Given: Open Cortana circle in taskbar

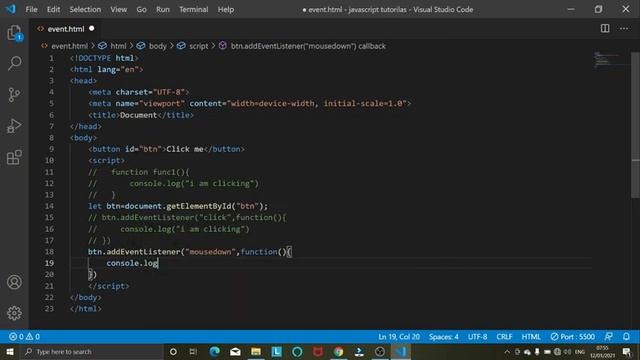Looking at the screenshot, I should (x=173, y=351).
